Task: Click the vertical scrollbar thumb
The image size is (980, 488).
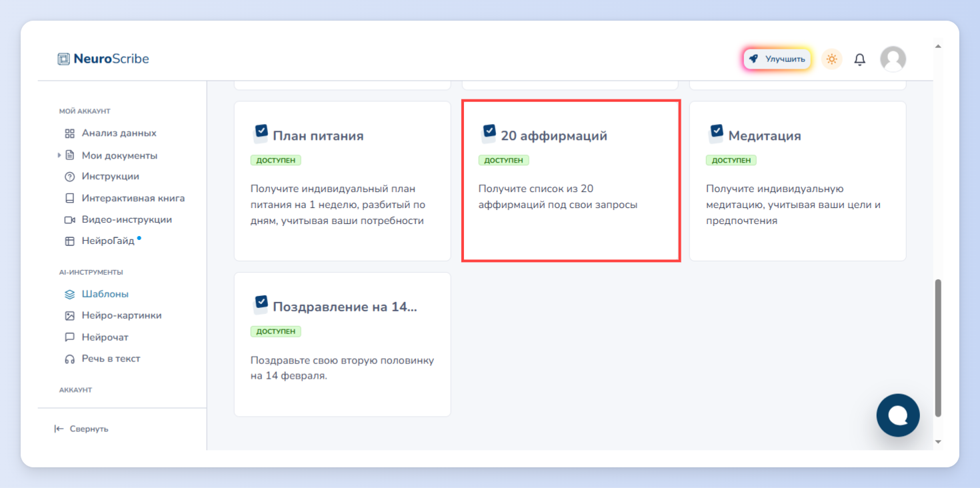Action: tap(939, 348)
